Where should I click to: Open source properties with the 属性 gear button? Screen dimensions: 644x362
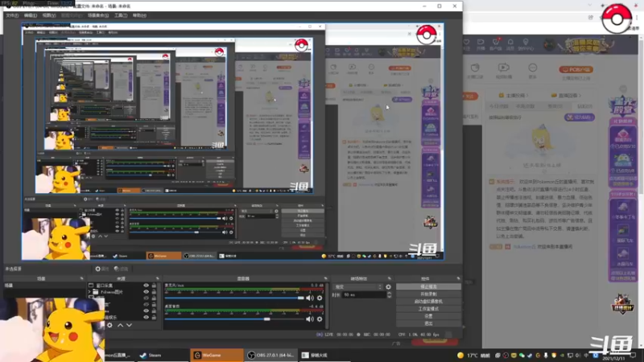coord(102,269)
